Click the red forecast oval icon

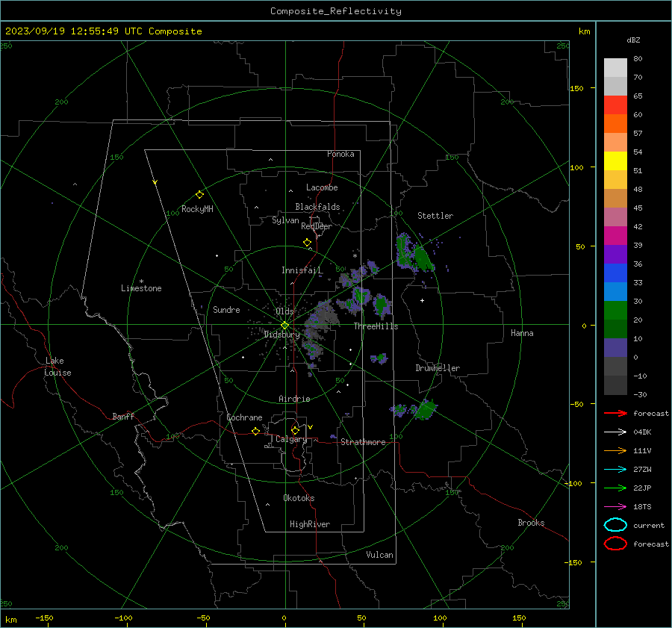coord(615,544)
